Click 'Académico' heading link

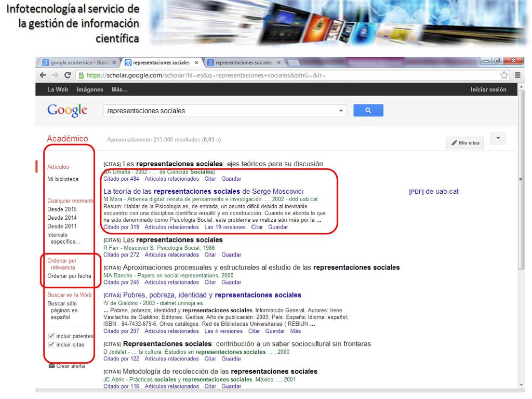pos(68,138)
